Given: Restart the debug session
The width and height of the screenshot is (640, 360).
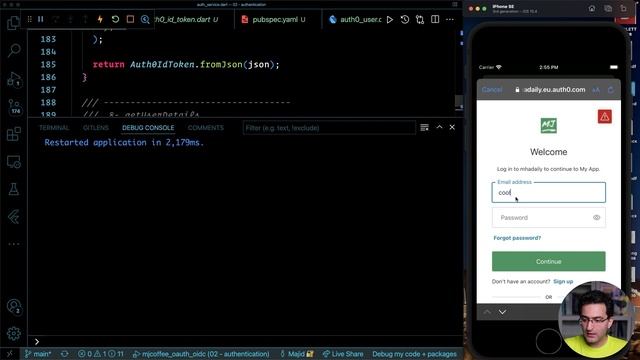Looking at the screenshot, I should (115, 19).
